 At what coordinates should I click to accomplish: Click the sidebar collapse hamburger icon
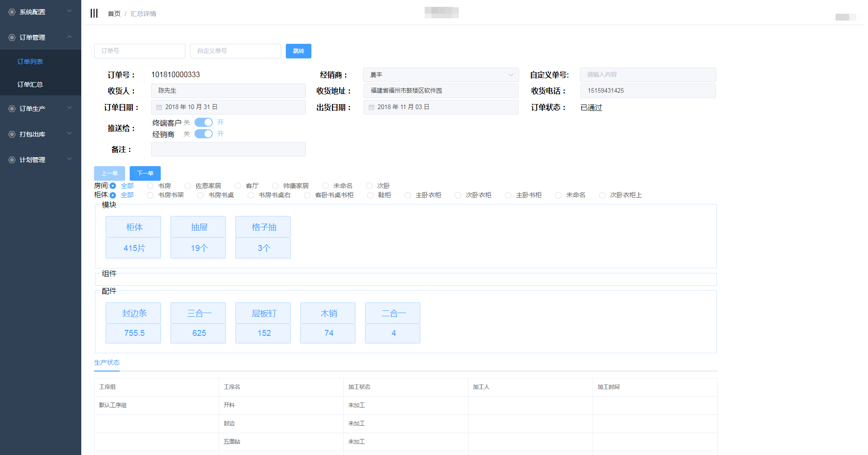tap(94, 13)
